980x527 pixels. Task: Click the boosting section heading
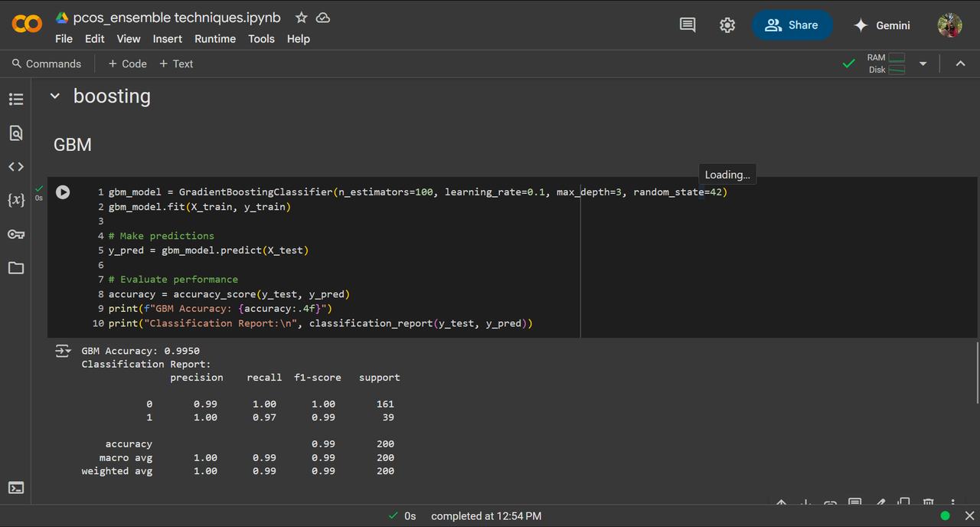pos(112,96)
